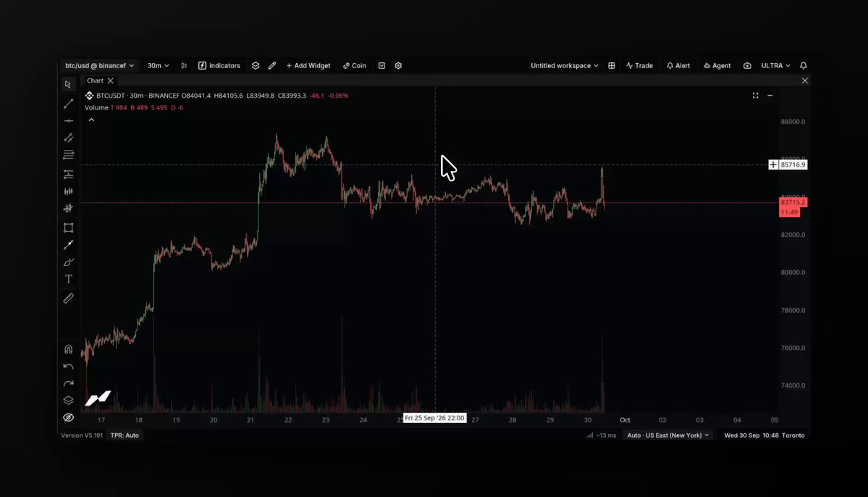Screen dimensions: 868x497
Task: Select the ruler measure tool
Action: [x=68, y=298]
